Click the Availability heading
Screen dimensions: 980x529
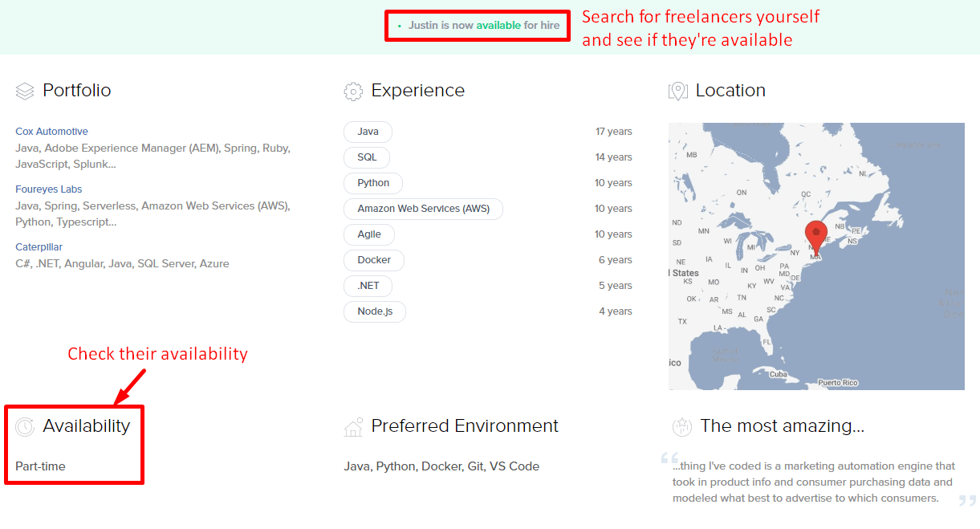(x=87, y=426)
